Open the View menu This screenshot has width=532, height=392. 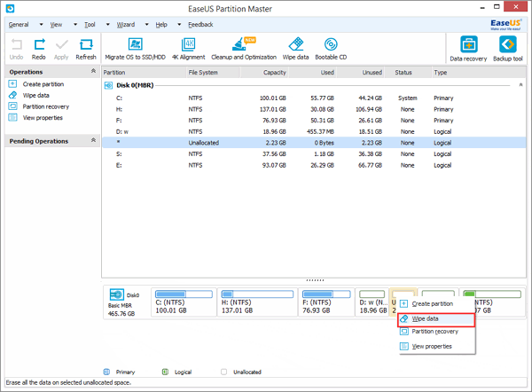tap(56, 25)
